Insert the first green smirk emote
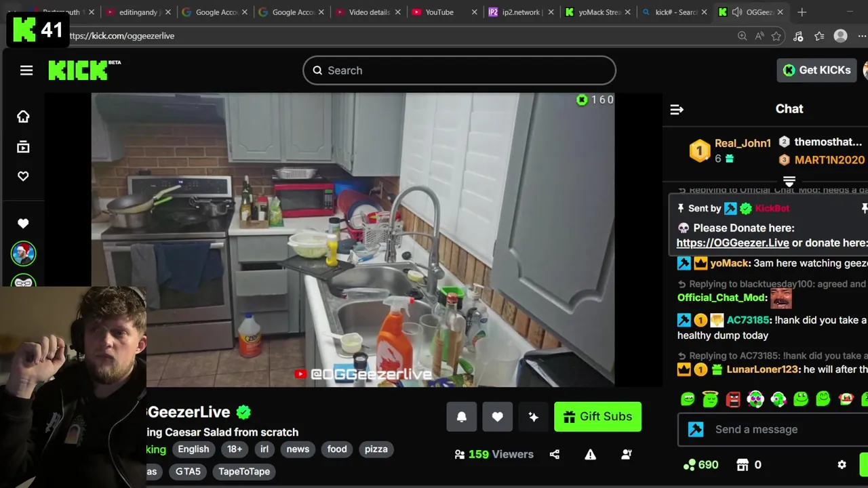This screenshot has width=868, height=488. click(688, 399)
